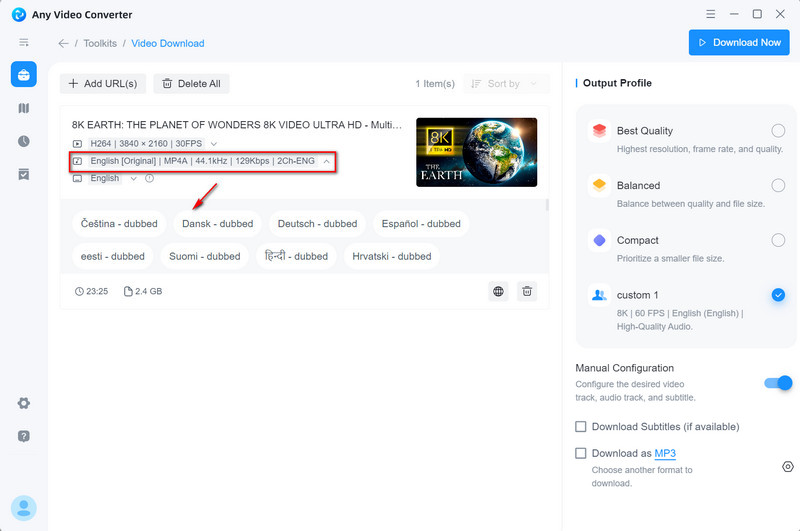The height and width of the screenshot is (531, 800).
Task: Show subtitle info circle icon
Action: click(x=149, y=179)
